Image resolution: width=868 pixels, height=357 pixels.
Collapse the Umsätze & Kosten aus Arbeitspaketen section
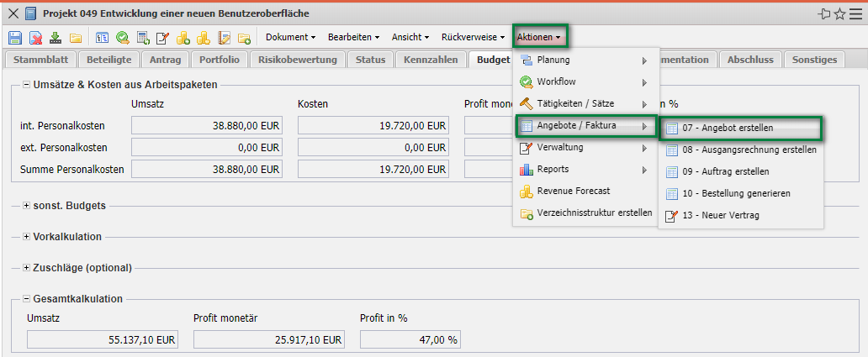26,85
